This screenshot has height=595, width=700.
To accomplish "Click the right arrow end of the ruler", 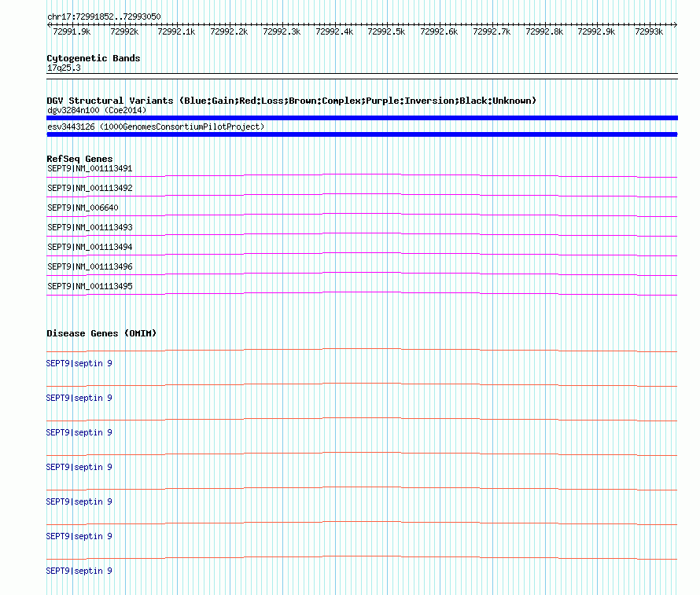I will tap(676, 24).
